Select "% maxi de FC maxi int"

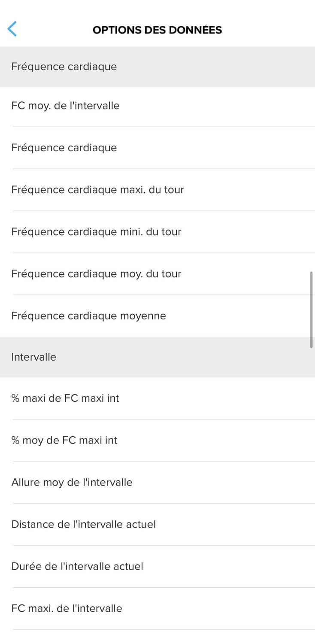(x=65, y=398)
